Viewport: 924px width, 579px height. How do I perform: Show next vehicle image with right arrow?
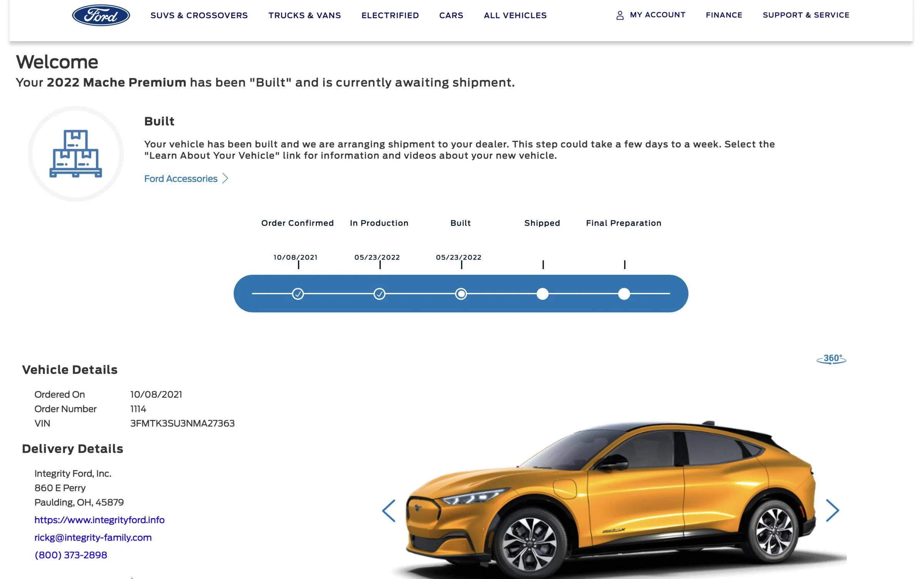(832, 511)
